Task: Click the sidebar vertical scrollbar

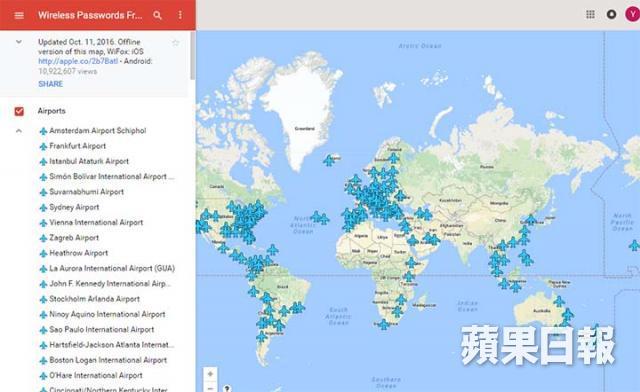Action: coord(193,56)
